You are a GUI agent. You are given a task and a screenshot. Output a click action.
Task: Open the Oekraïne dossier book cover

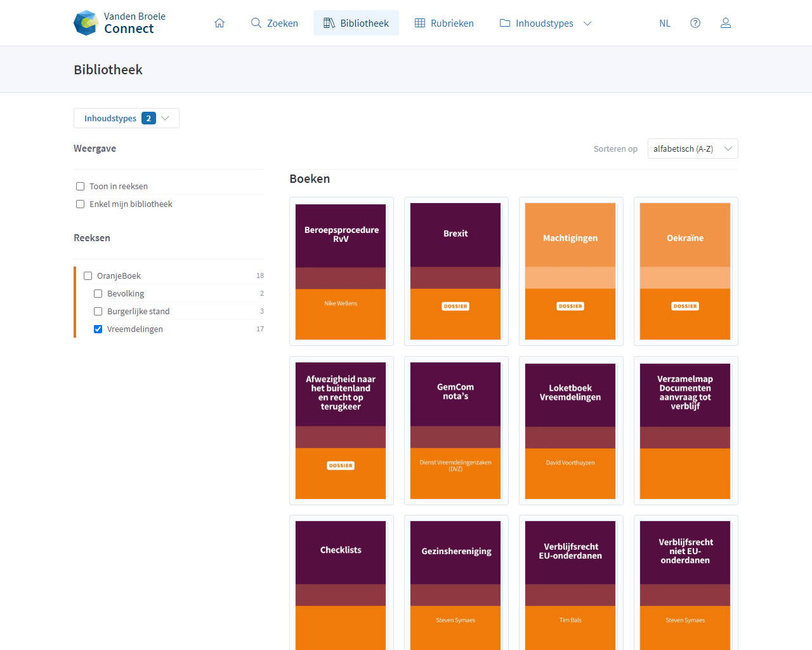pyautogui.click(x=685, y=271)
